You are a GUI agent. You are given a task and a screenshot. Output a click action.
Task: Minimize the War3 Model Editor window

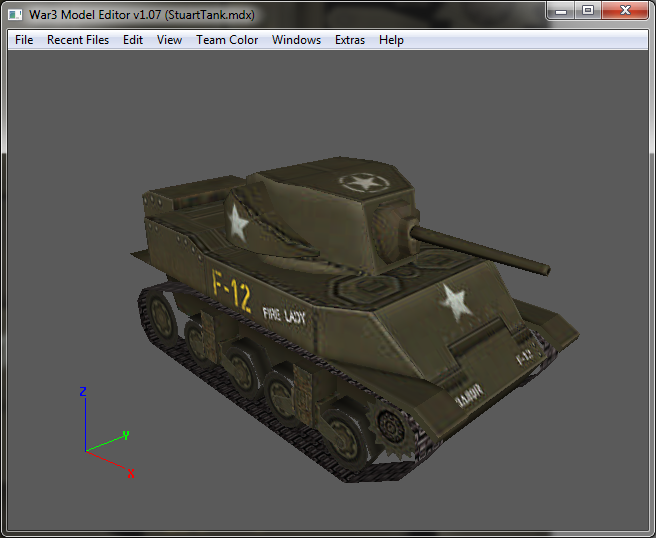click(561, 10)
